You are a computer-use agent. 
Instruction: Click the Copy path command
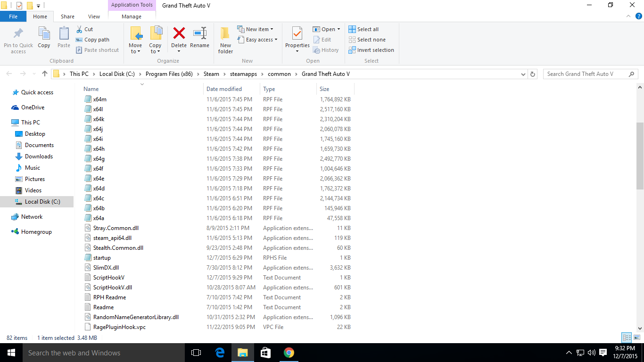pyautogui.click(x=92, y=40)
